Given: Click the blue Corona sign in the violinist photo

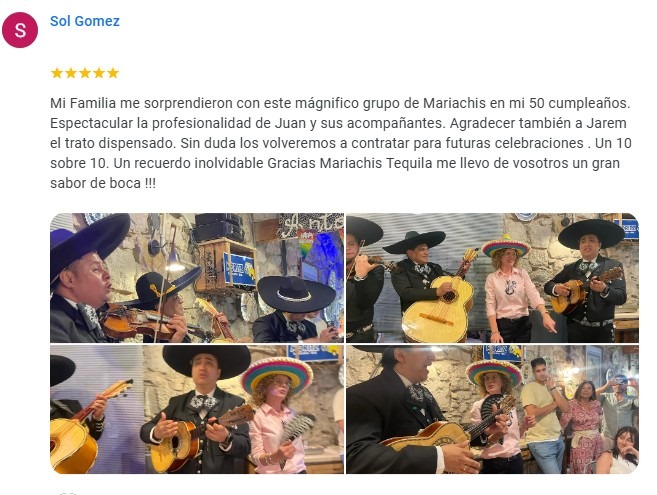Looking at the screenshot, I should coord(240,270).
